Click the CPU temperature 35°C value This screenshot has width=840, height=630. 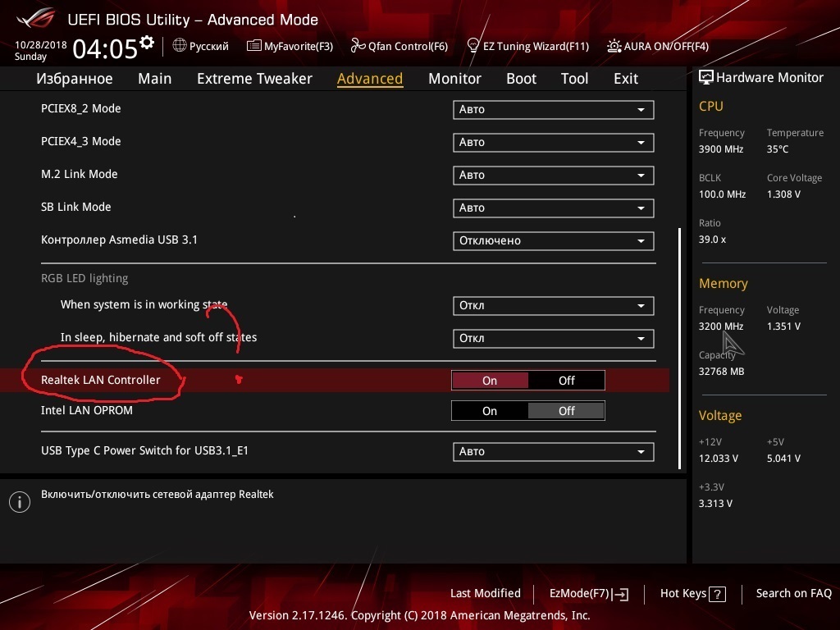(778, 149)
